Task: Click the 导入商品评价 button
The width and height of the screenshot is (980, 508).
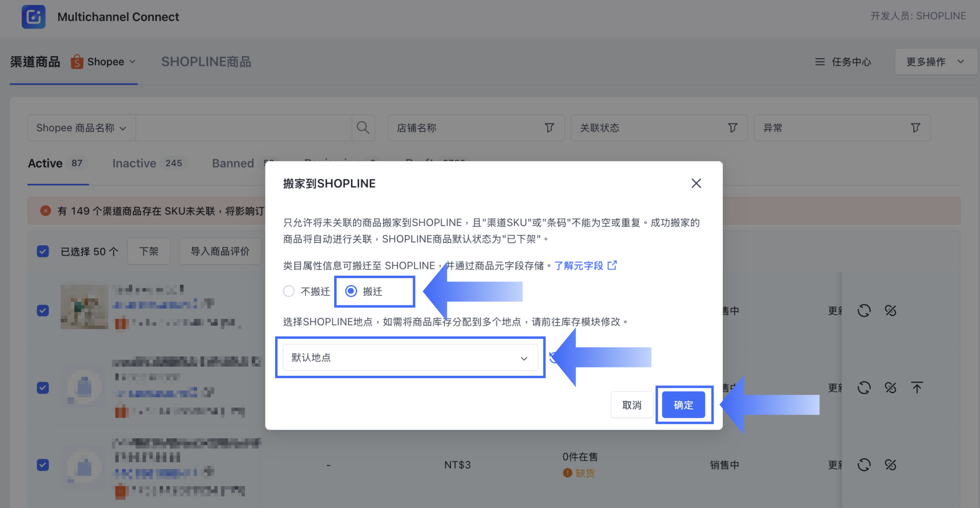Action: (220, 252)
